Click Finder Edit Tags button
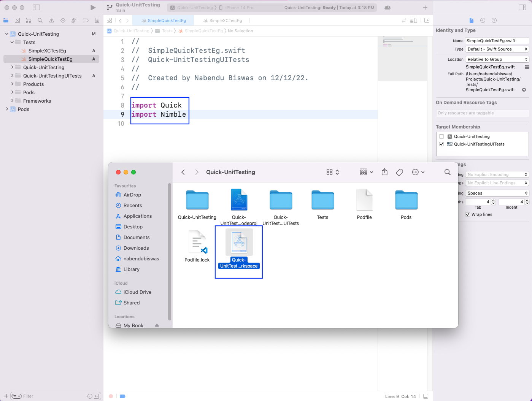This screenshot has height=401, width=532. (x=399, y=172)
